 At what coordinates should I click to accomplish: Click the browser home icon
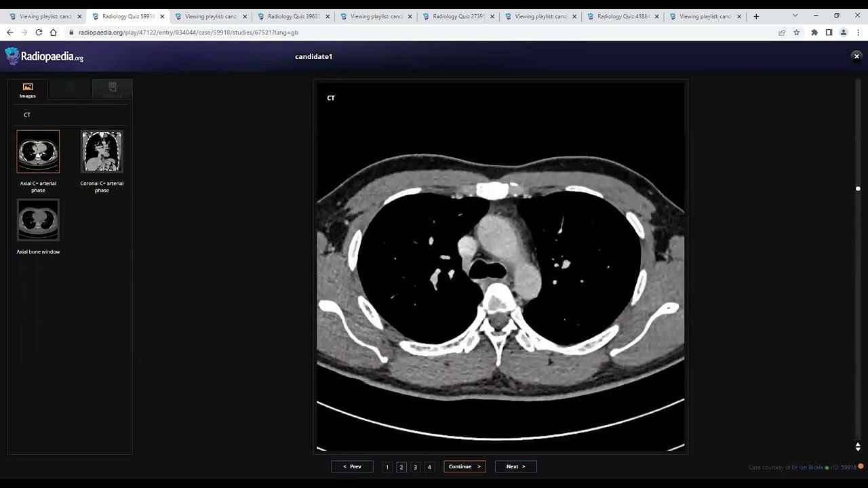coord(54,33)
